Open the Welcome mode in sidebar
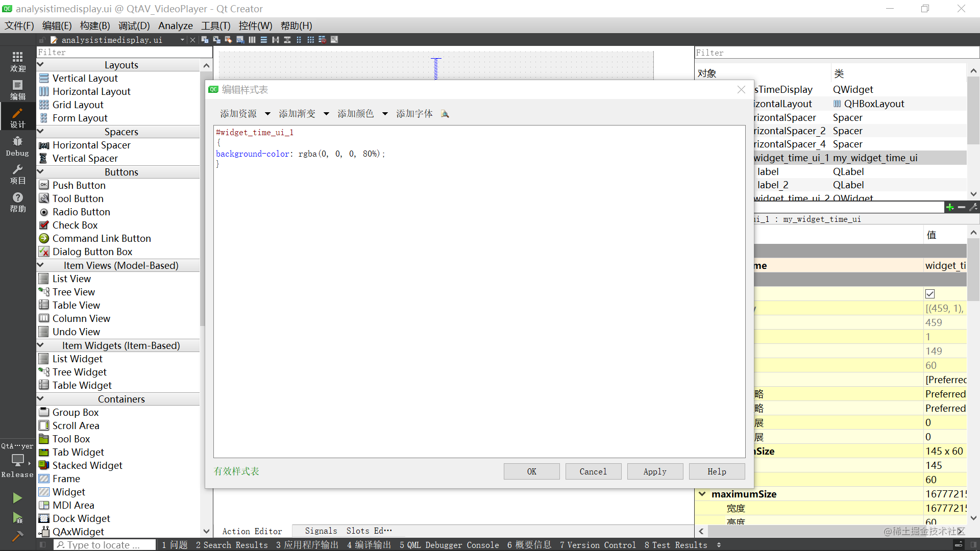980x551 pixels. click(x=17, y=62)
